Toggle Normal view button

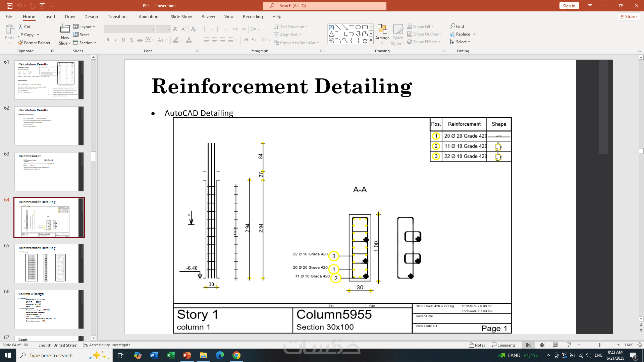coord(529,345)
